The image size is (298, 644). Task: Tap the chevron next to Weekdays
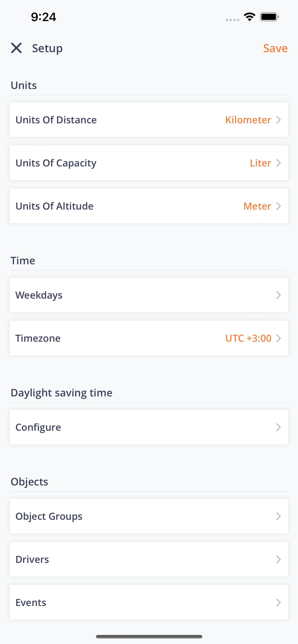279,295
